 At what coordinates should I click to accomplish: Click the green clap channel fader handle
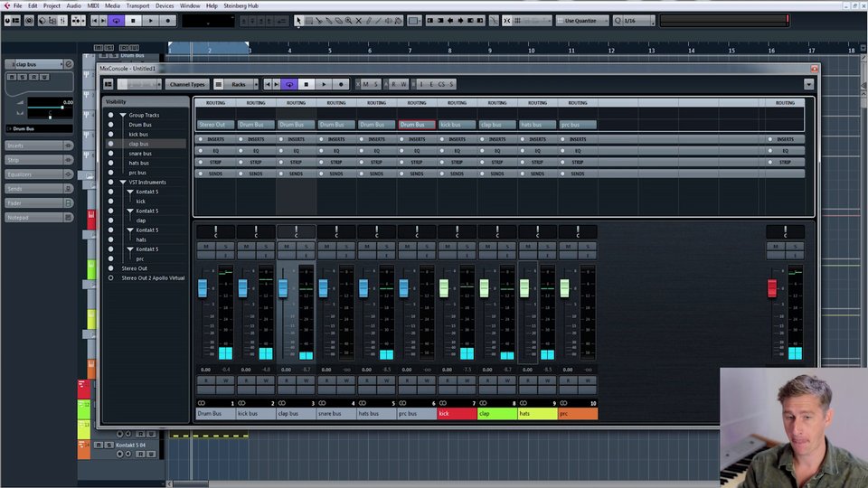tap(485, 287)
